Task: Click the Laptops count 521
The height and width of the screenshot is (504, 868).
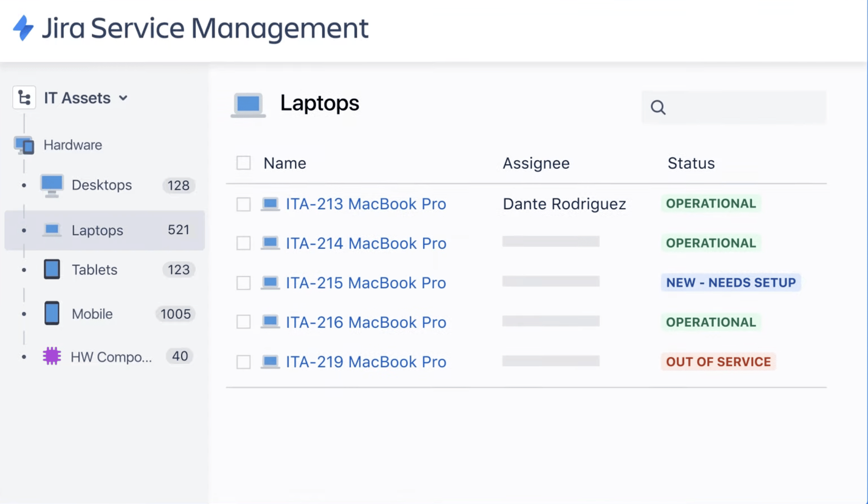Action: tap(178, 230)
